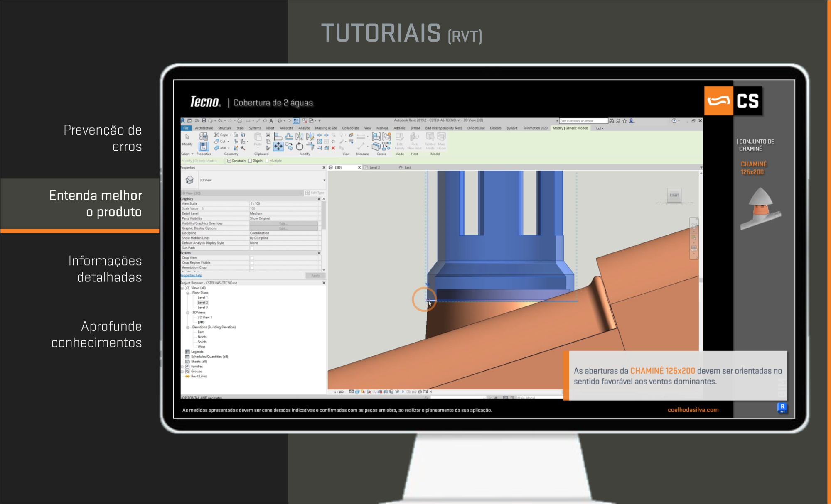Click the Join geometry tool
This screenshot has width=831, height=504.
[221, 148]
